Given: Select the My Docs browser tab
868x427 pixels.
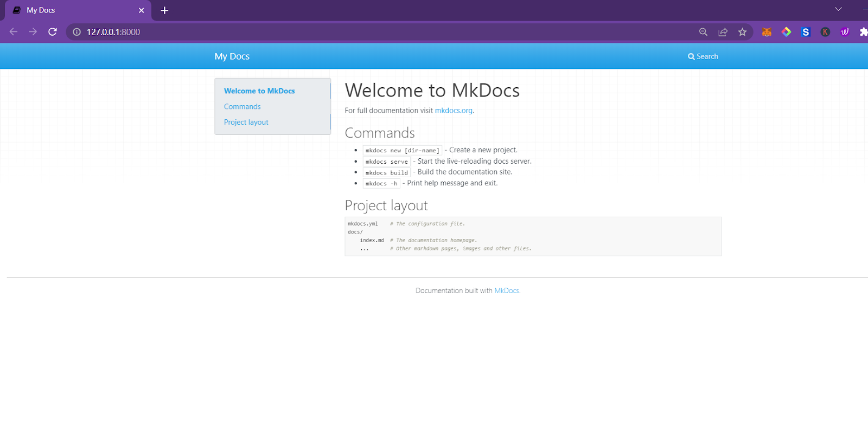Looking at the screenshot, I should coord(78,10).
